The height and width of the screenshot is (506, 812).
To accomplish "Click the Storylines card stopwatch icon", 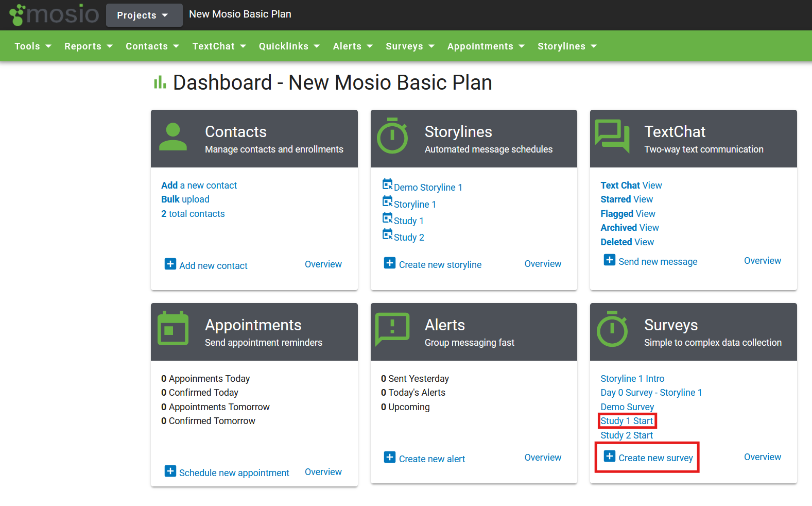I will coord(392,136).
